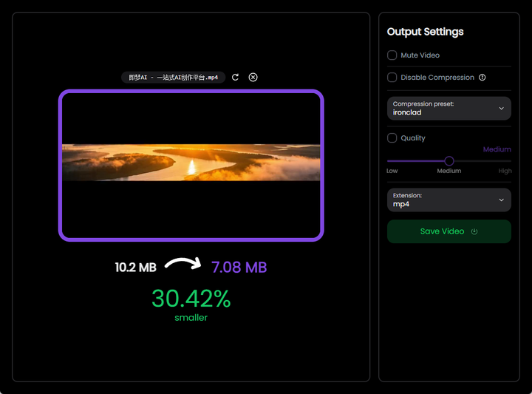This screenshot has height=394, width=532.
Task: Click the video filename label chip
Action: tap(173, 78)
